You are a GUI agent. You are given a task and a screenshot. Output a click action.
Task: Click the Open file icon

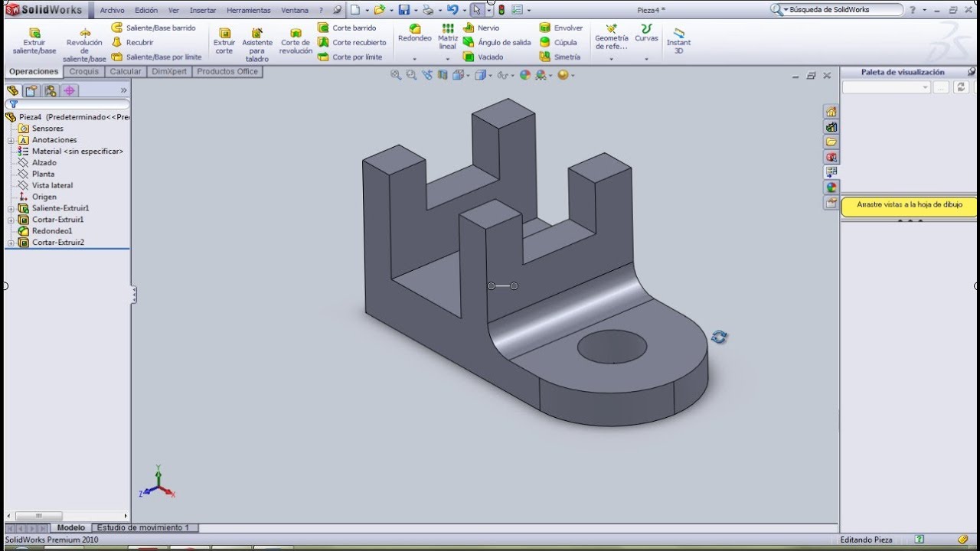pos(378,10)
